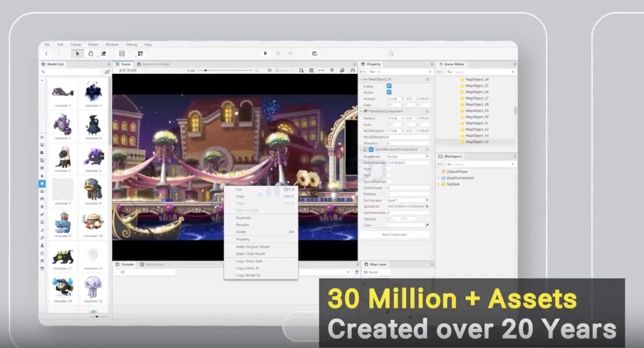Open the DrawMode dropdown

408,156
